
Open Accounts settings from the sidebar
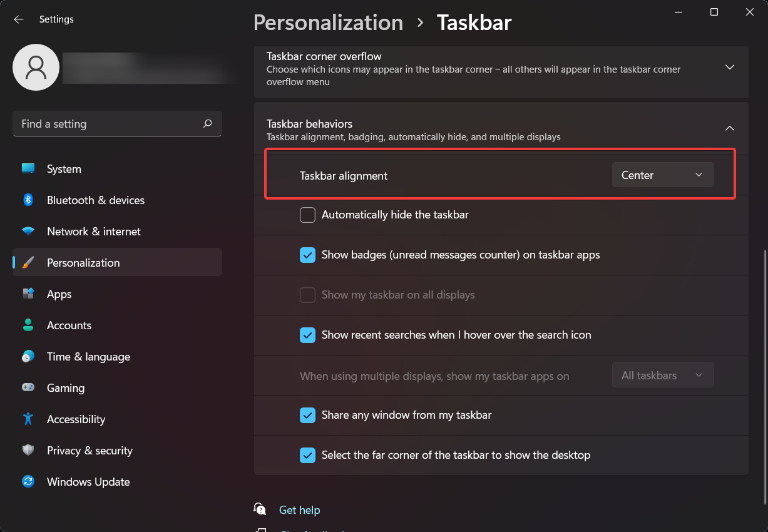coord(28,325)
